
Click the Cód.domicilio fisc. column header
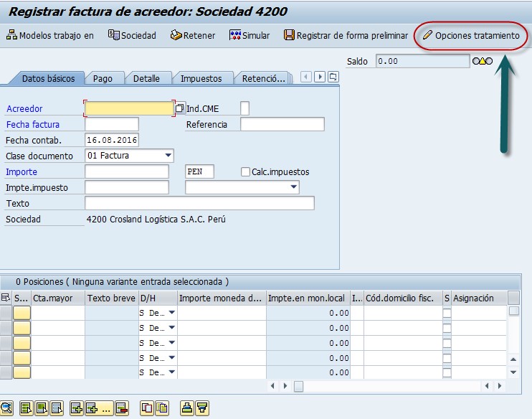point(403,298)
